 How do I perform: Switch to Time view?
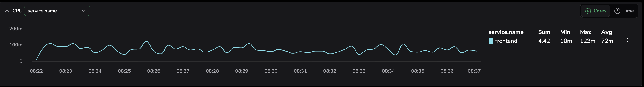pyautogui.click(x=624, y=11)
